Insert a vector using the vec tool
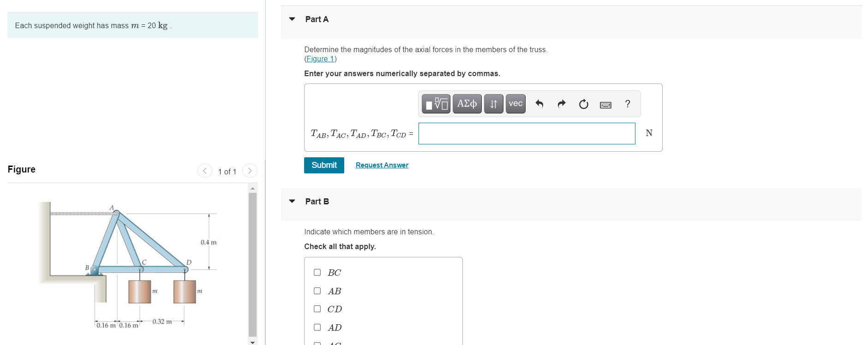868x345 pixels. click(x=515, y=104)
